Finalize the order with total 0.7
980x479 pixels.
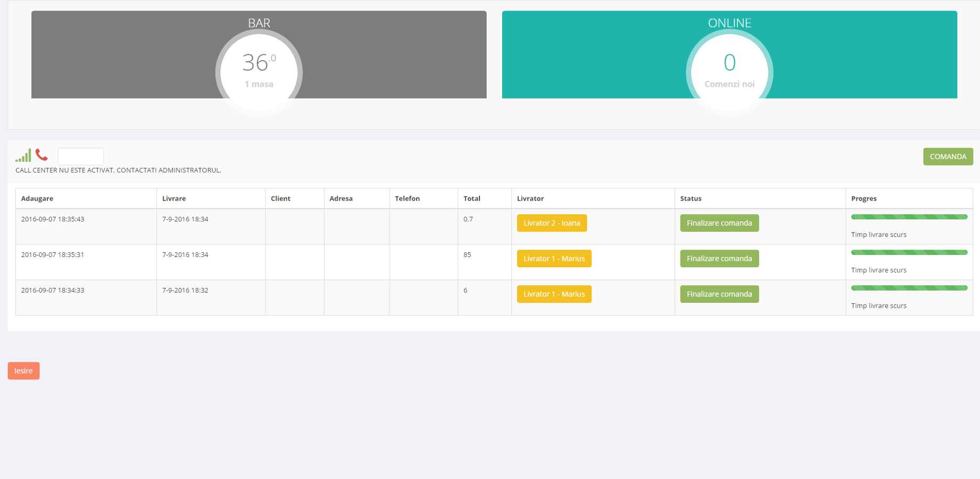tap(719, 223)
